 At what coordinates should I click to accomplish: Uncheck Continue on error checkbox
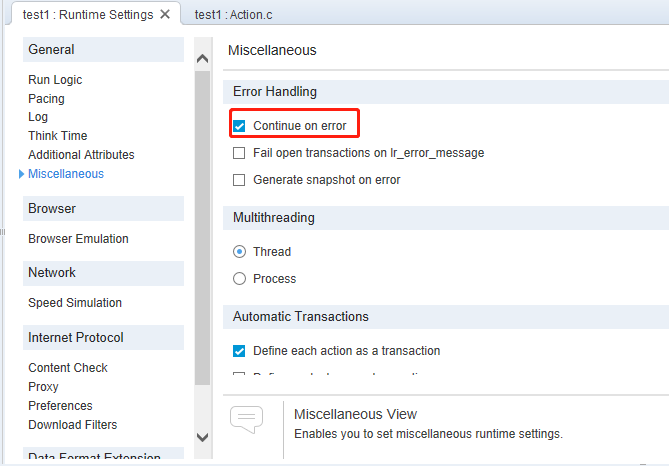click(x=239, y=126)
